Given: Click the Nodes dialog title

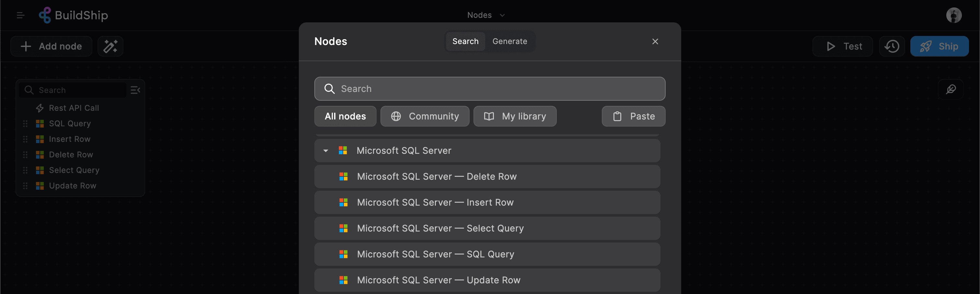Looking at the screenshot, I should [331, 41].
